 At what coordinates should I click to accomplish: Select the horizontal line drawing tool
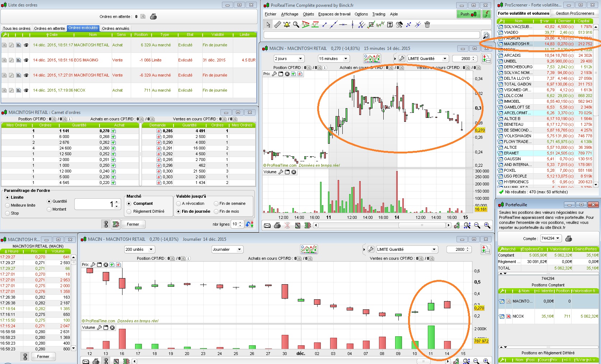(x=343, y=24)
